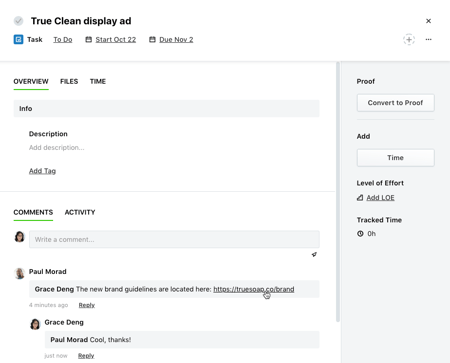Click the Add LOE link
450x363 pixels.
coord(380,198)
